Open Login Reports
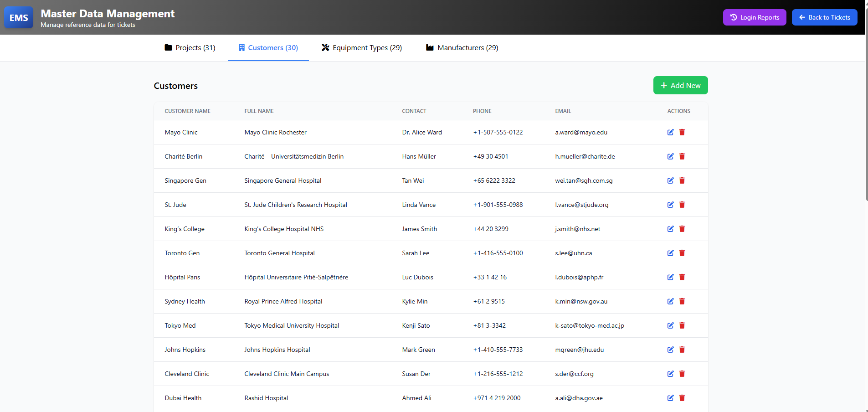 pyautogui.click(x=754, y=17)
